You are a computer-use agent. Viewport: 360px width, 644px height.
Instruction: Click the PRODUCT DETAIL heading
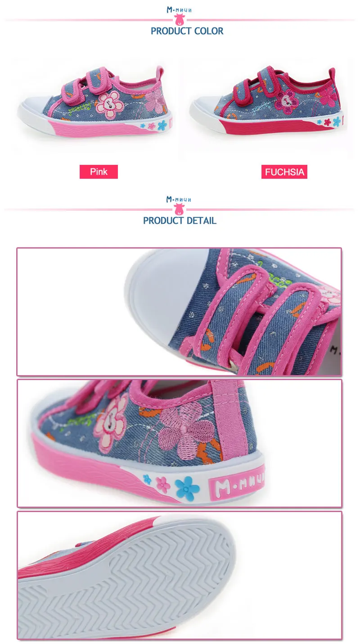point(180,221)
